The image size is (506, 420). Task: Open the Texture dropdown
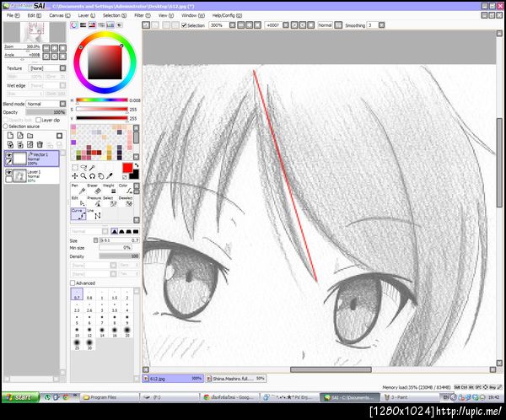click(x=62, y=68)
